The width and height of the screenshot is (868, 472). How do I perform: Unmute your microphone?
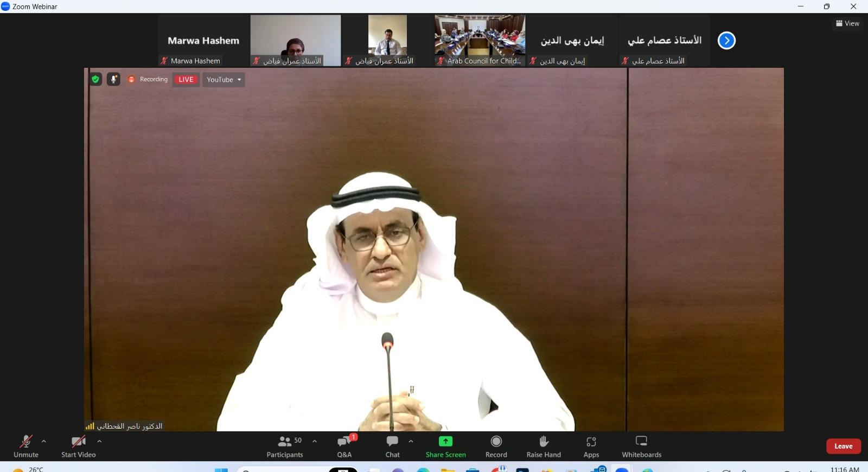coord(25,447)
